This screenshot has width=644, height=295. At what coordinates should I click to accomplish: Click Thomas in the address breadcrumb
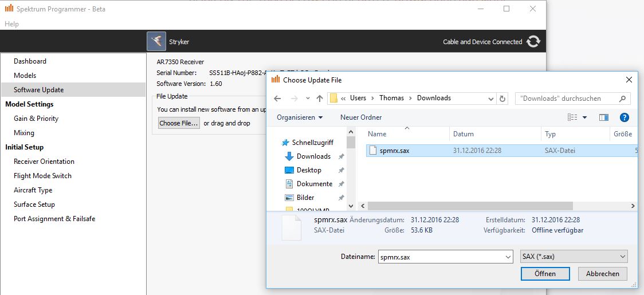[x=391, y=98]
